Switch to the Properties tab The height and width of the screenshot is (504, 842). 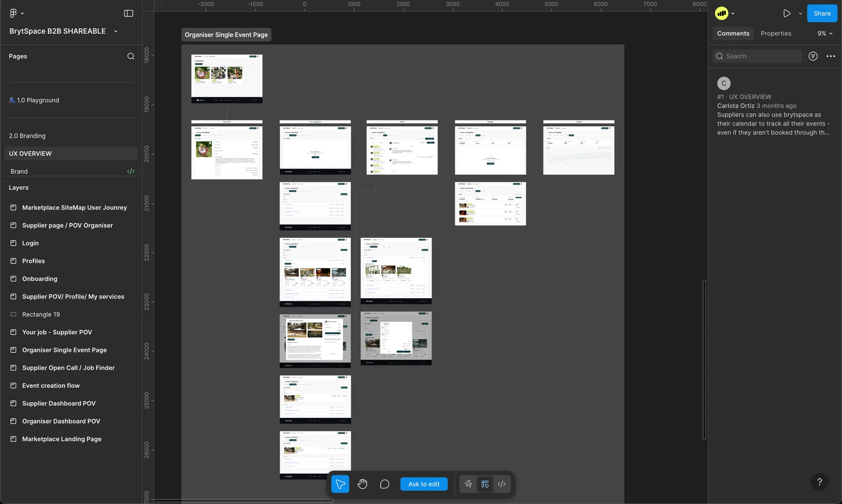click(x=776, y=33)
